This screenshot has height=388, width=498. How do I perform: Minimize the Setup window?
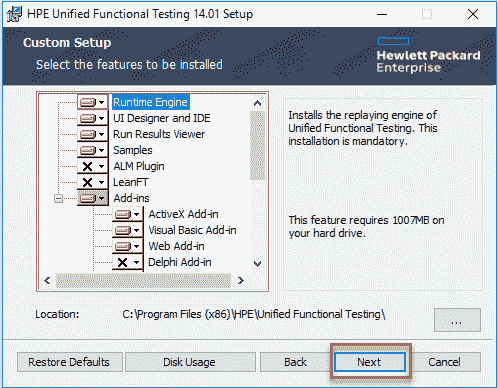(382, 14)
